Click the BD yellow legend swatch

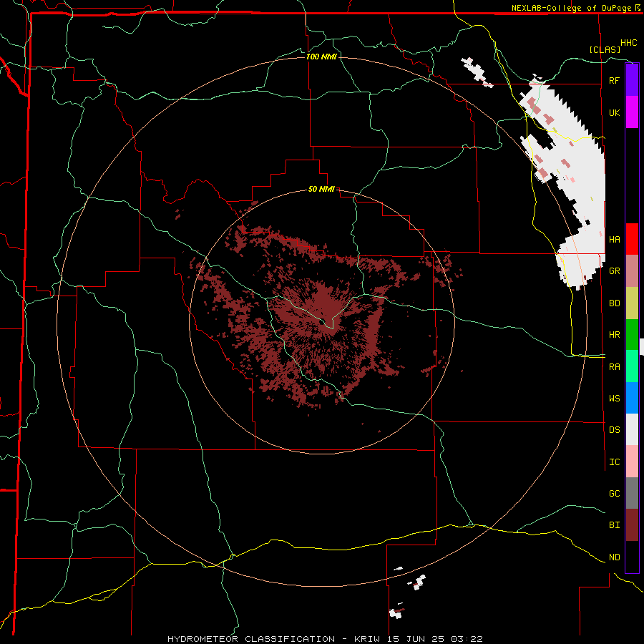(x=632, y=303)
